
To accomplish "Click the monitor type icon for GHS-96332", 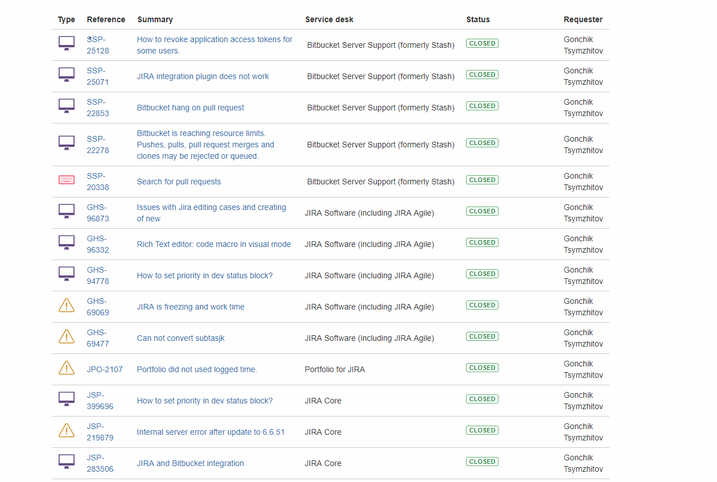I will [67, 243].
